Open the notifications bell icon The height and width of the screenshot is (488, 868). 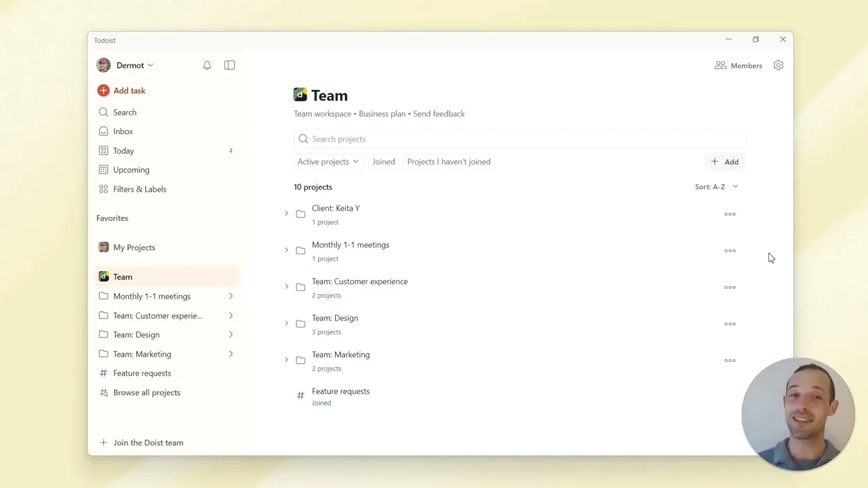pyautogui.click(x=207, y=66)
